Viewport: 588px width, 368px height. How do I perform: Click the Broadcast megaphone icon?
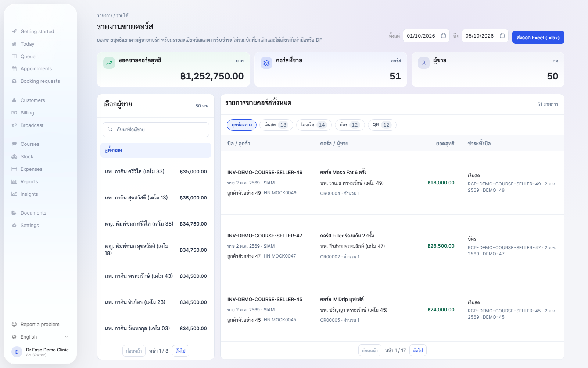point(14,125)
